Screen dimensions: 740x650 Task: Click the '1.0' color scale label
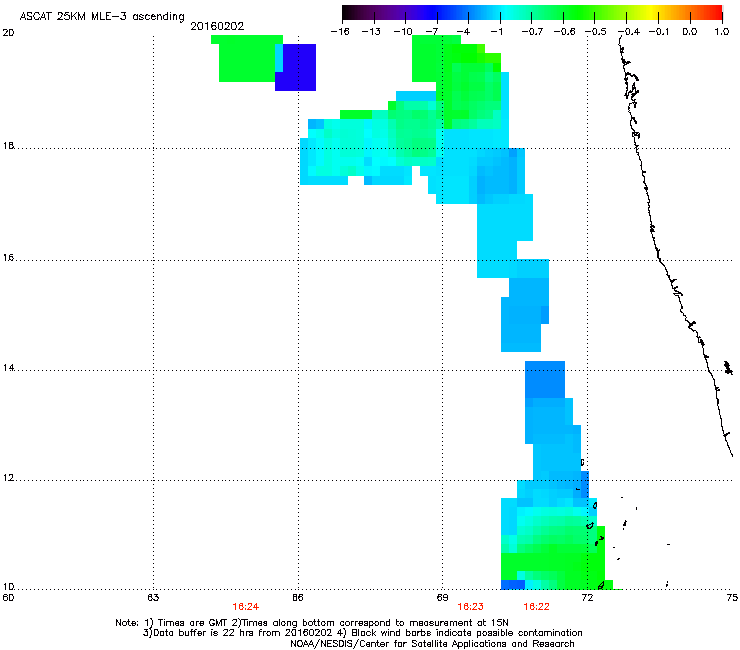point(722,32)
